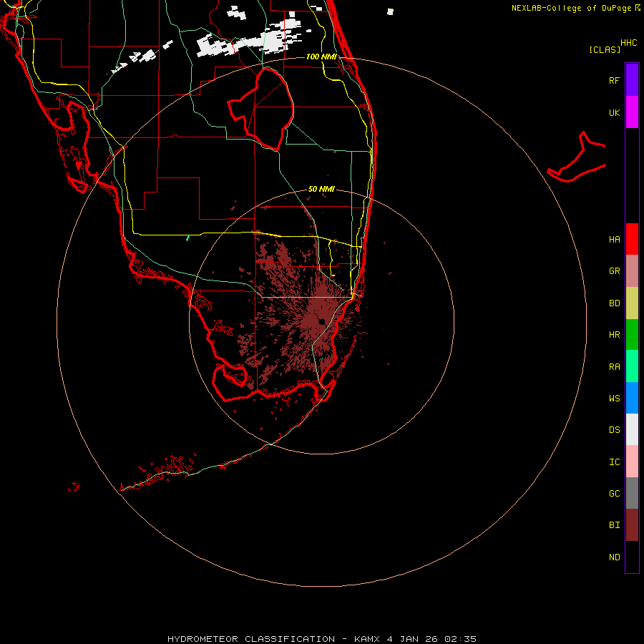Click the 'ND' legend label
Screen dimensions: 644x644
pyautogui.click(x=614, y=557)
